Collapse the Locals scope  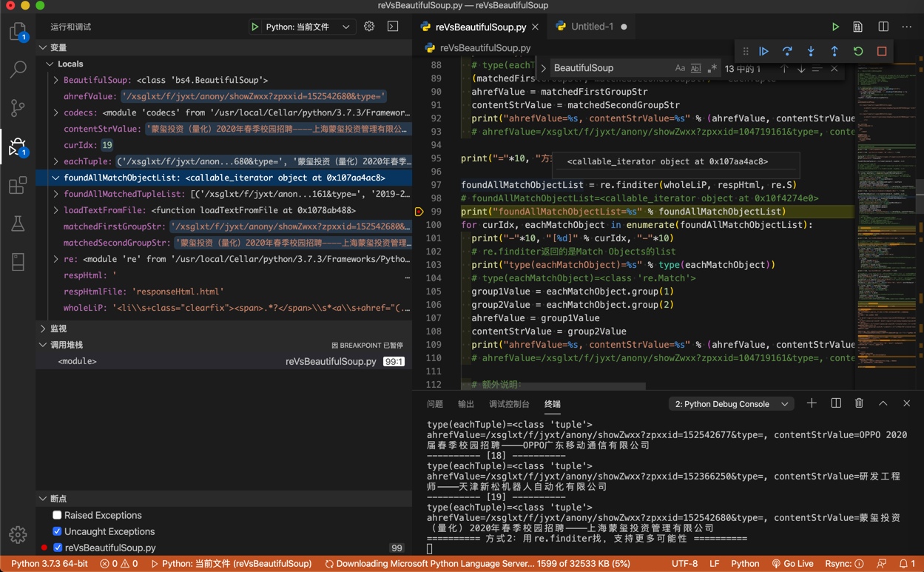click(x=50, y=64)
